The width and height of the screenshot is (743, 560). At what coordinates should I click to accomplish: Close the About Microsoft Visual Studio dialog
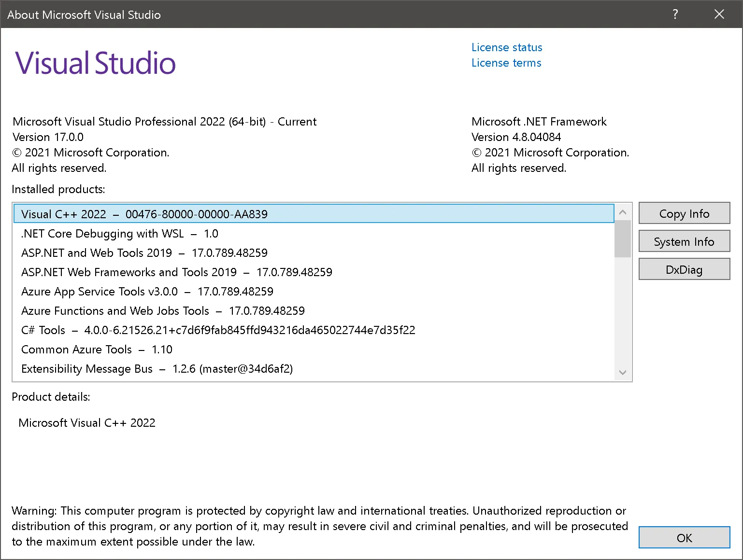pyautogui.click(x=719, y=14)
